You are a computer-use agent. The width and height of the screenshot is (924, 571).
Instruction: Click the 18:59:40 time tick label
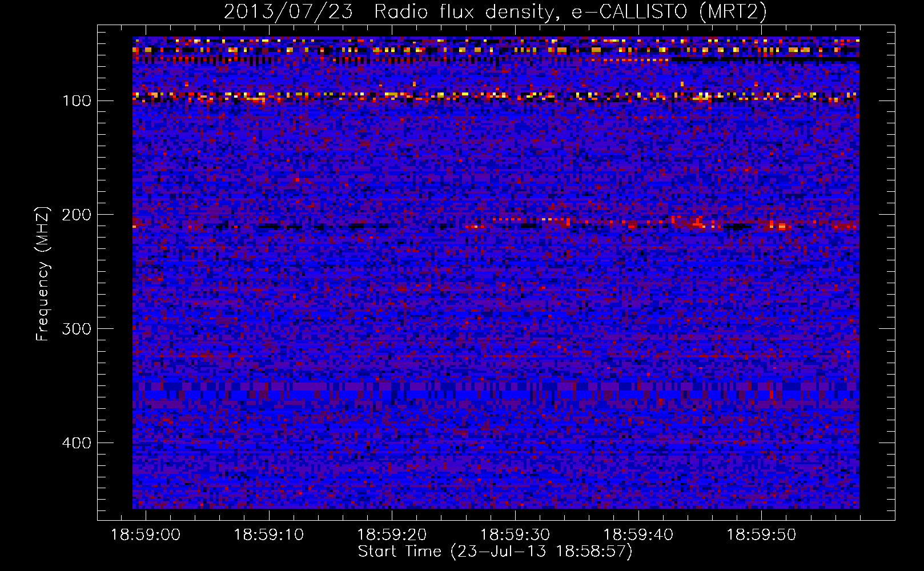tap(638, 535)
